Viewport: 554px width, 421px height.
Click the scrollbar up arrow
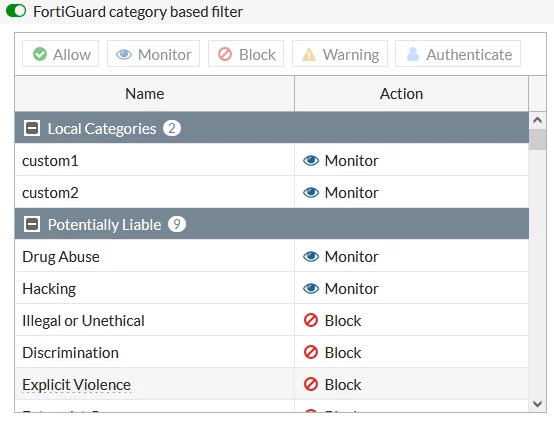point(537,120)
